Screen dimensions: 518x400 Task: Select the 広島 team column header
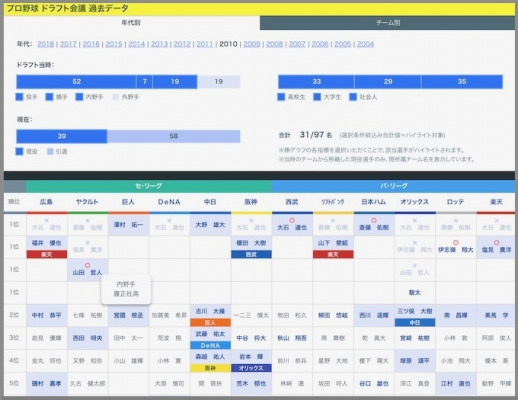tap(46, 202)
